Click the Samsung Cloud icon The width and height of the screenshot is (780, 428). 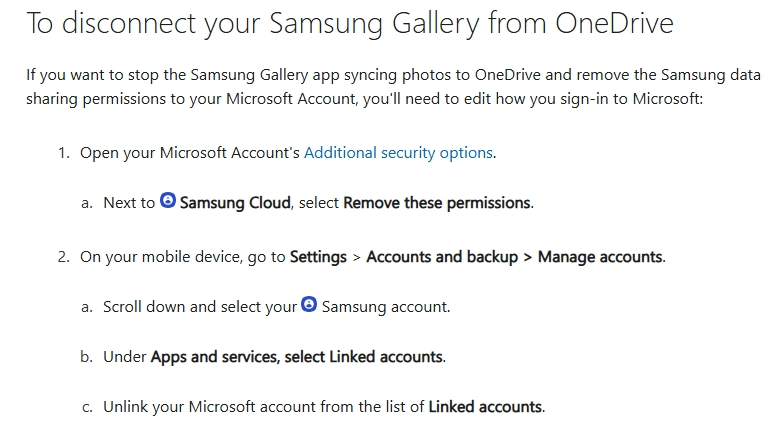click(x=168, y=202)
